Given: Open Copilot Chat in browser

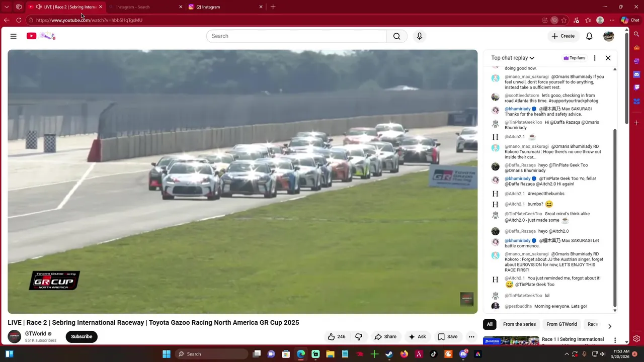Looking at the screenshot, I should click(630, 20).
